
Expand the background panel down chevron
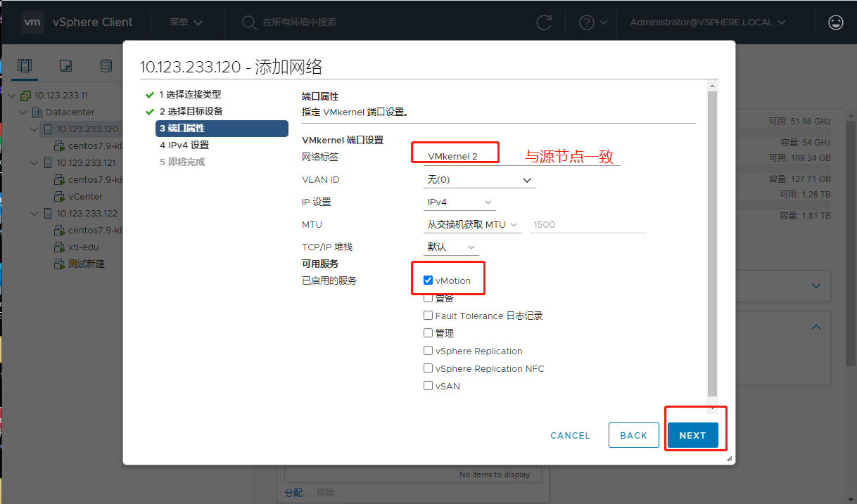pyautogui.click(x=816, y=286)
